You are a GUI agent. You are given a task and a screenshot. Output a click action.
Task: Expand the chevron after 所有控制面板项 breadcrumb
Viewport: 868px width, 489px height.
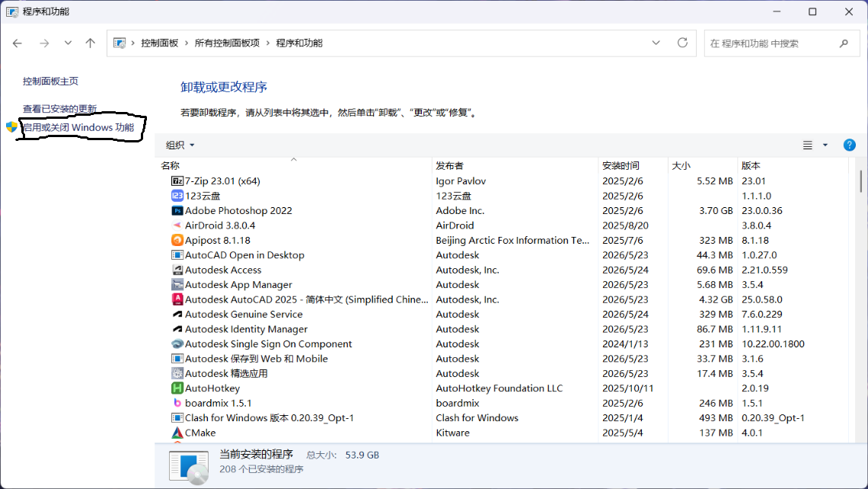click(267, 43)
